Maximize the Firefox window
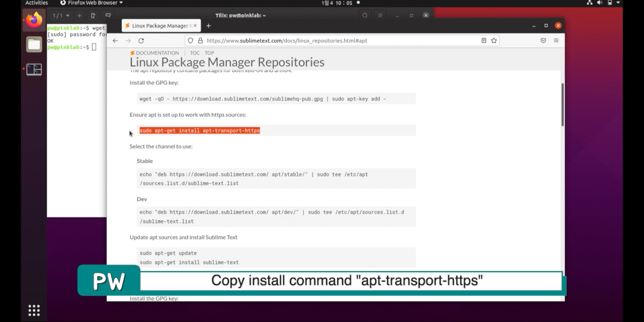 coord(546,26)
